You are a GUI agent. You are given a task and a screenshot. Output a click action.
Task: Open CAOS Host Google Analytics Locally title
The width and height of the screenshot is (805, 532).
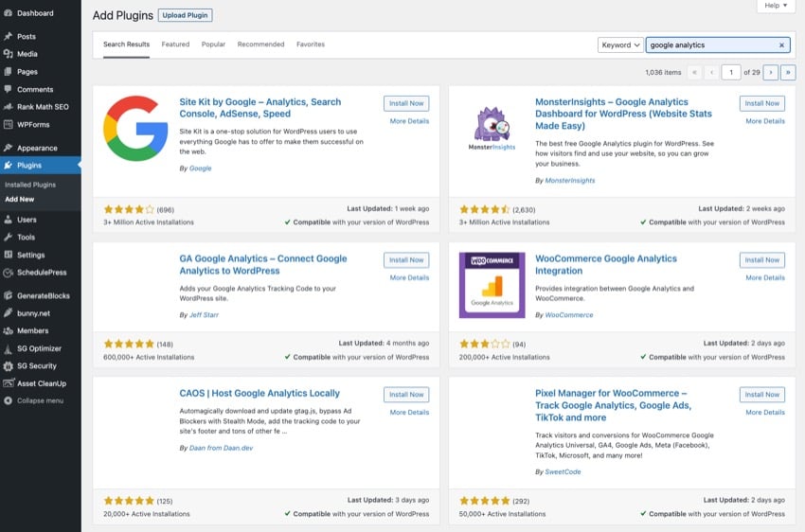pos(259,394)
